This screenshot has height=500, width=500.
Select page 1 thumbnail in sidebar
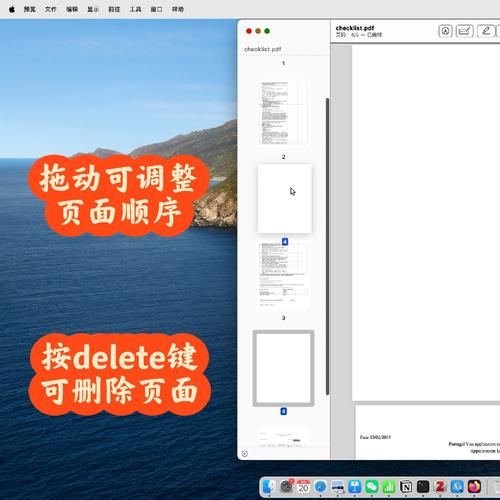coord(283,113)
